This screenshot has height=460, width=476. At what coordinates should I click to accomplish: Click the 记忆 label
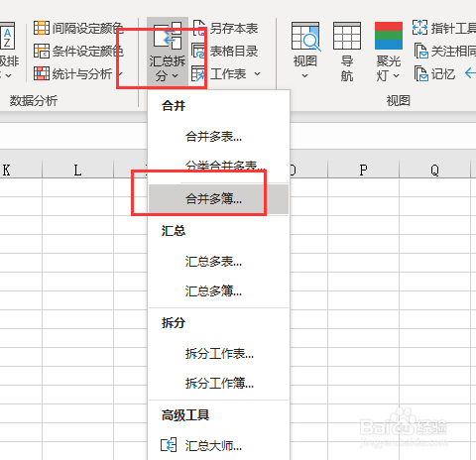coord(443,74)
